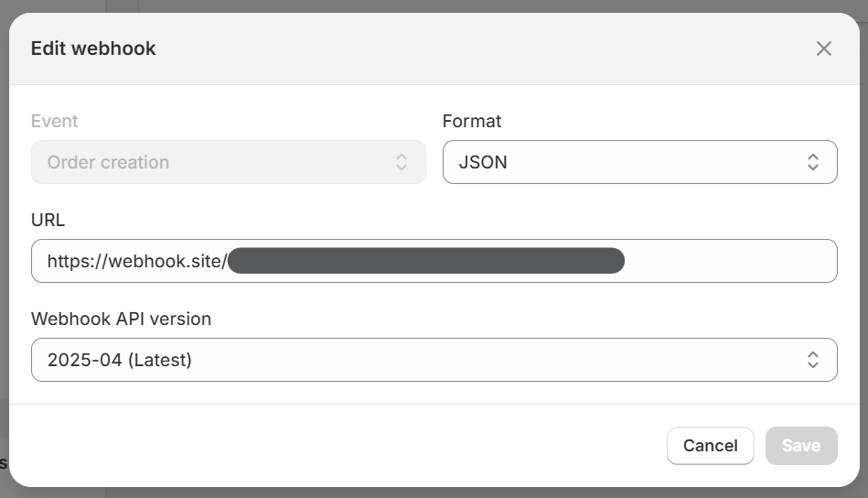Click the 2025-04 (Latest) version text
The height and width of the screenshot is (498, 868).
(120, 360)
